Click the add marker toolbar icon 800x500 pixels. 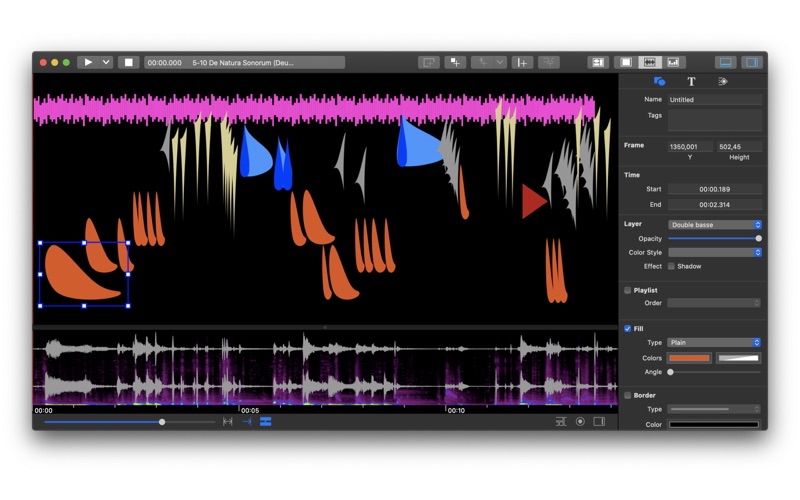522,62
